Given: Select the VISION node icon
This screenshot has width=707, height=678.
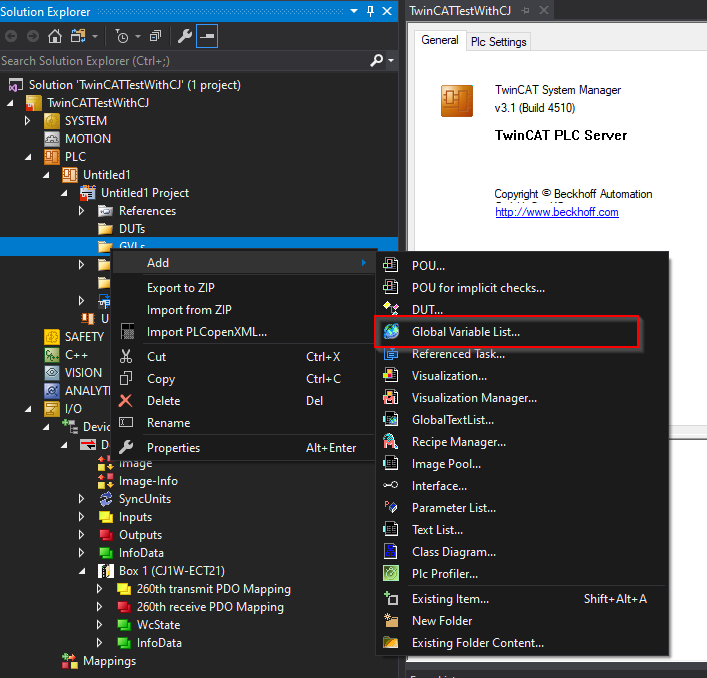Looking at the screenshot, I should tap(52, 373).
